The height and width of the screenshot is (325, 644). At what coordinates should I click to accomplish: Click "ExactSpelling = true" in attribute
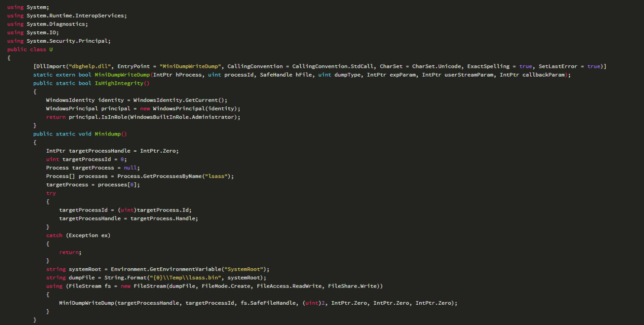500,66
